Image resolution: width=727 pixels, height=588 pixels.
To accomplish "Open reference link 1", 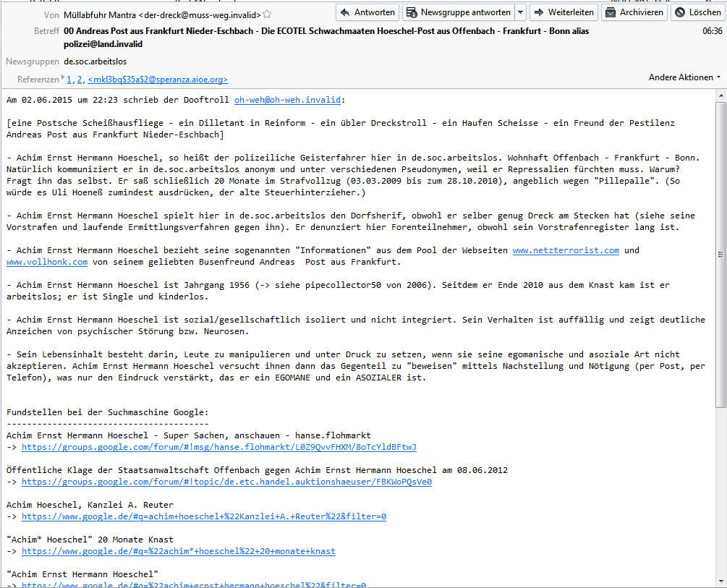I will click(x=69, y=80).
